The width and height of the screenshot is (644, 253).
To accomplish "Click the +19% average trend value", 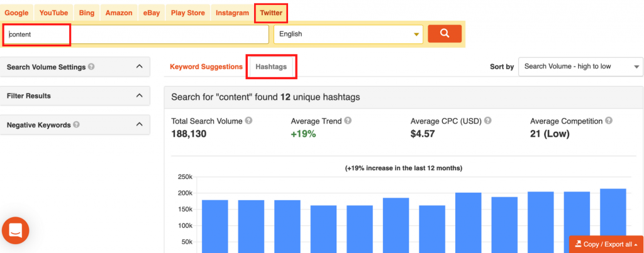I will pos(303,134).
